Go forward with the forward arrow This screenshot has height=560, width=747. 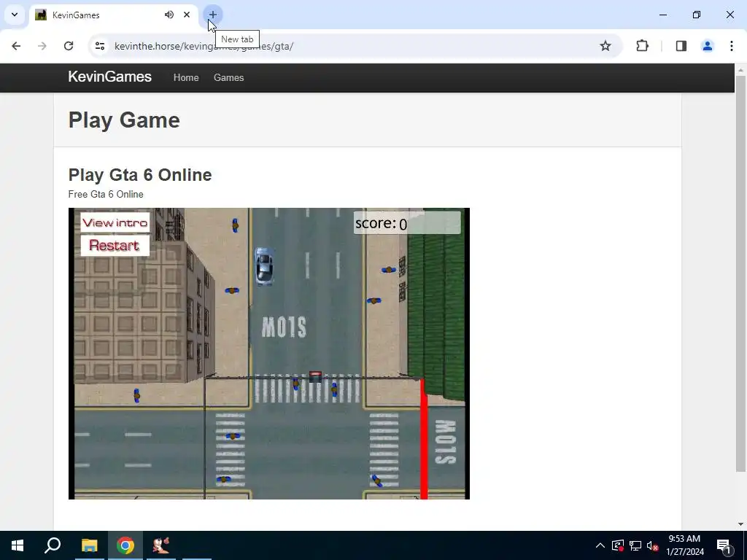pyautogui.click(x=42, y=46)
